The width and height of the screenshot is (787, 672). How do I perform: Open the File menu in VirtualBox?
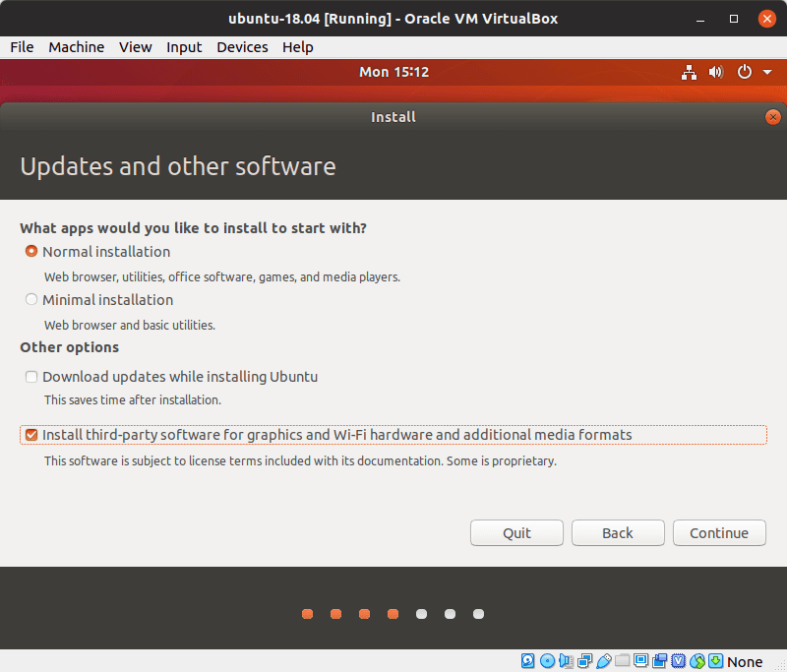pyautogui.click(x=22, y=47)
